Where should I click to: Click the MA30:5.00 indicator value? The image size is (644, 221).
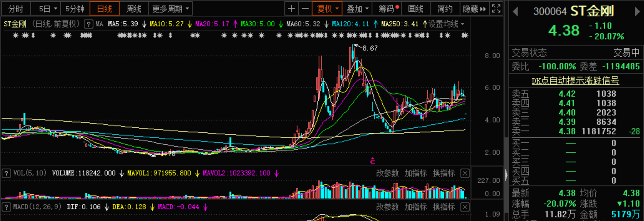(x=258, y=24)
